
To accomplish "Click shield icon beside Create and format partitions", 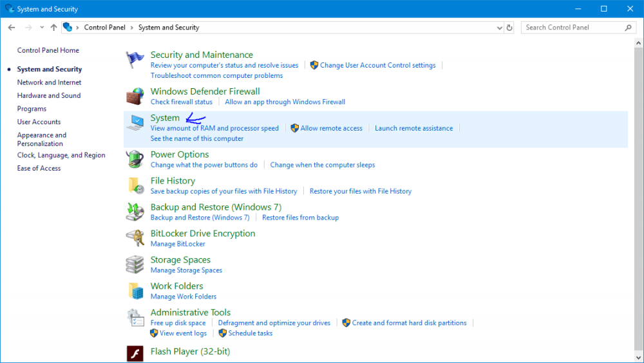I will click(x=346, y=322).
